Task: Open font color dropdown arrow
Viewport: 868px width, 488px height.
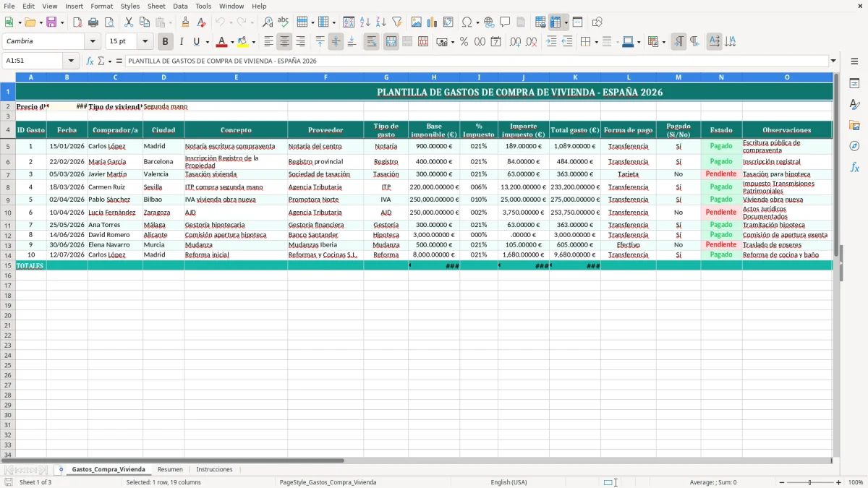Action: click(232, 42)
